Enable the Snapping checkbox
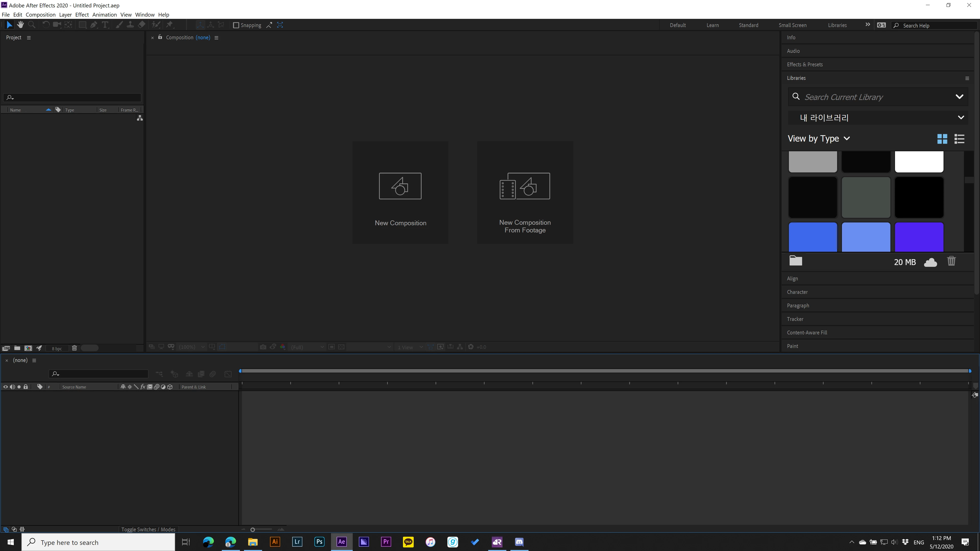 [236, 25]
